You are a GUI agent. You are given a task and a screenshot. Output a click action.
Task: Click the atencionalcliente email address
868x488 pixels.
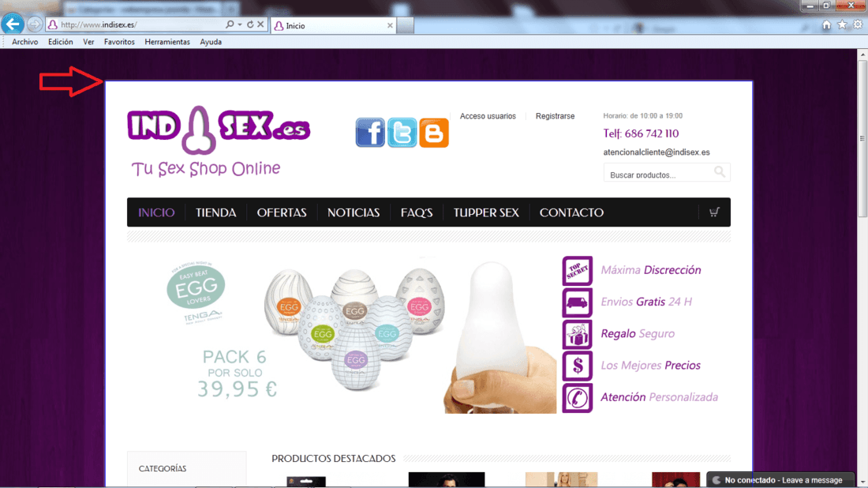pyautogui.click(x=657, y=152)
